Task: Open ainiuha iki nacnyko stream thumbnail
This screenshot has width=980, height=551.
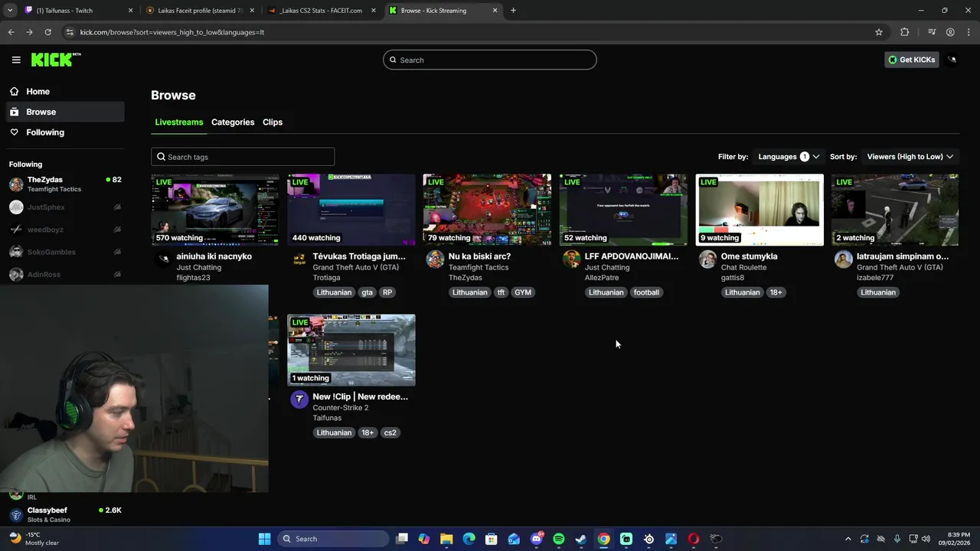Action: [215, 210]
